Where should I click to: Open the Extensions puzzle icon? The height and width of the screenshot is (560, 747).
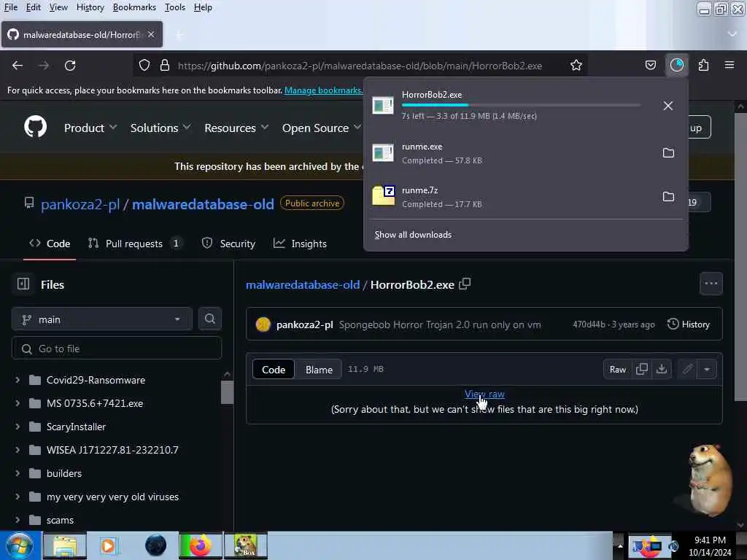703,65
